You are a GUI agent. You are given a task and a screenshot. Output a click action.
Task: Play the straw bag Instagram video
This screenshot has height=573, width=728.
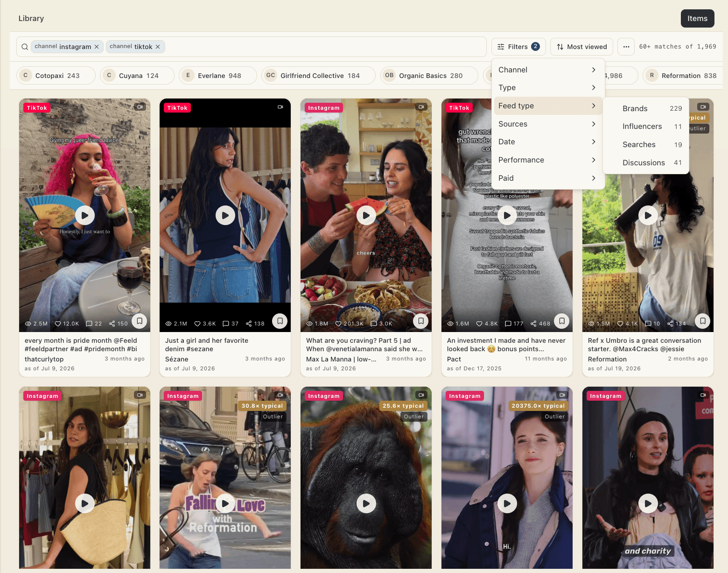[85, 503]
